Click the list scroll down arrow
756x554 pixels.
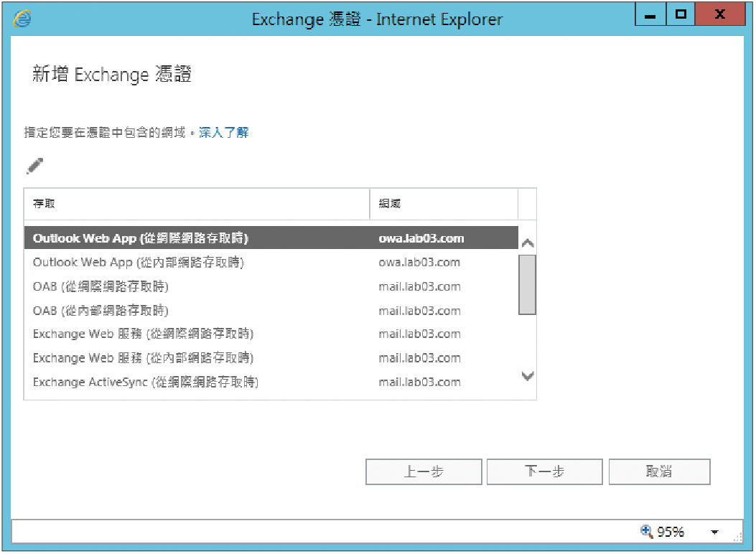[x=528, y=376]
